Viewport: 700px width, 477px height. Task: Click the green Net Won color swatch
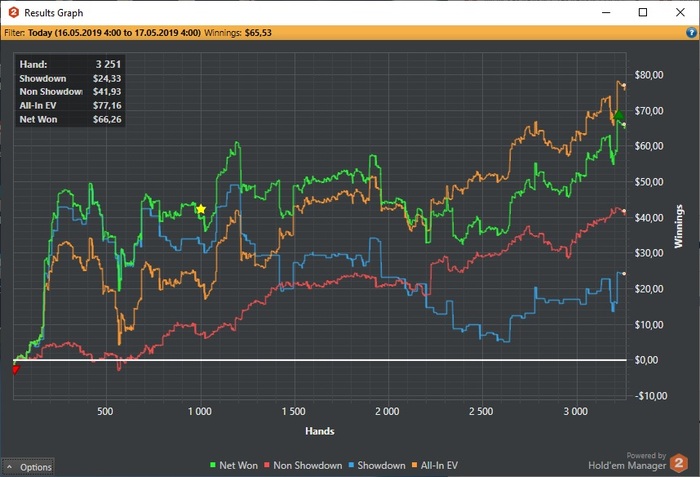click(x=213, y=465)
